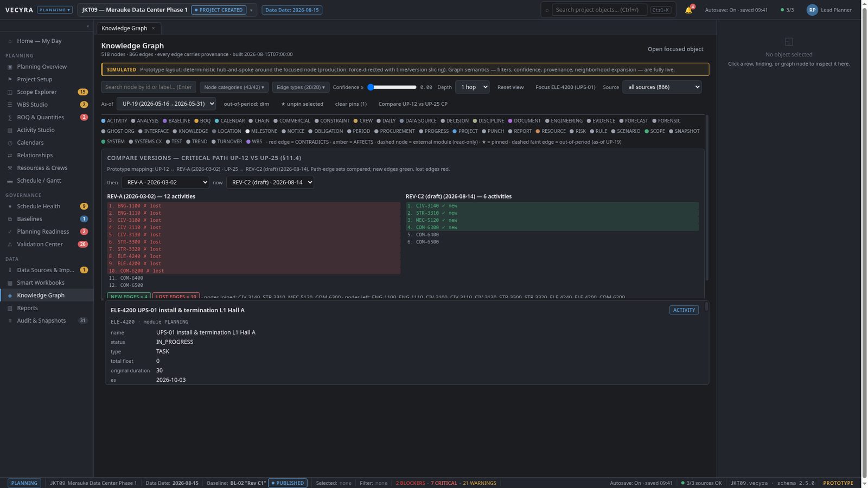Click the Planning Readiness checkmark icon
The height and width of the screenshot is (488, 868).
click(10, 232)
